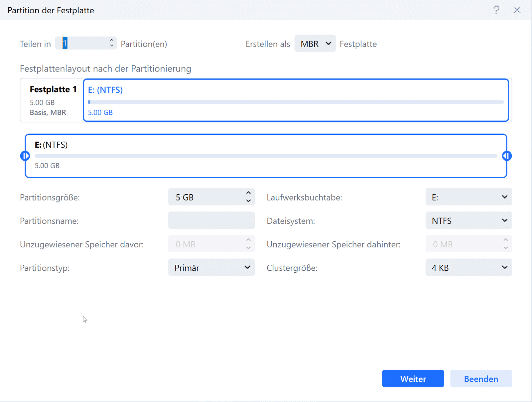
Task: Click the Beenden button
Action: coord(481,378)
